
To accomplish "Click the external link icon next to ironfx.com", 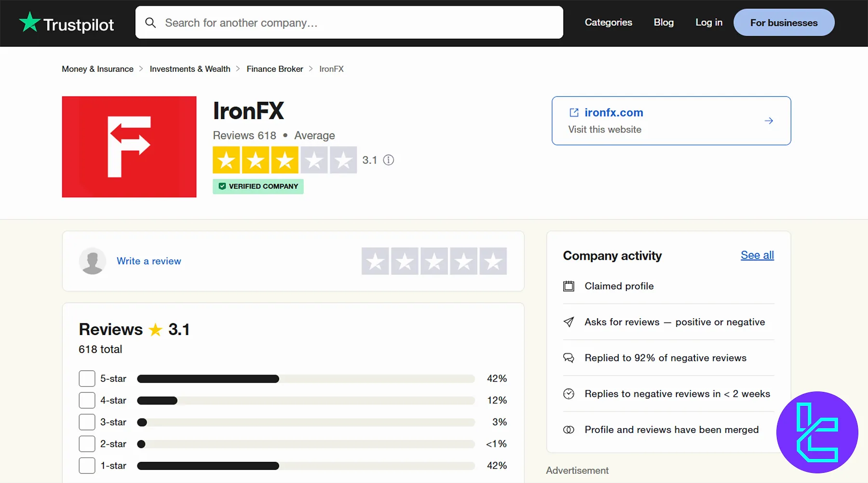I will pyautogui.click(x=574, y=112).
